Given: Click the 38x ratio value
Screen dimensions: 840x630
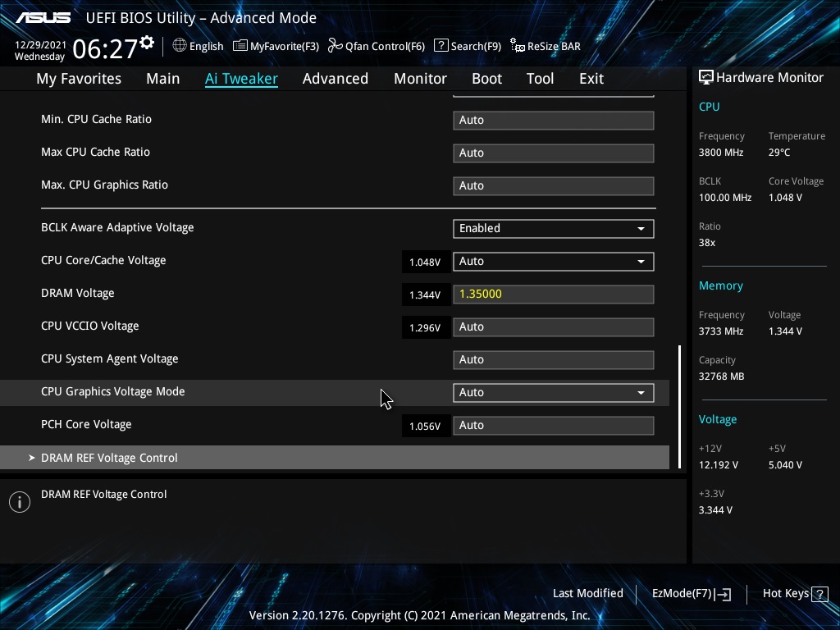Looking at the screenshot, I should 707,242.
